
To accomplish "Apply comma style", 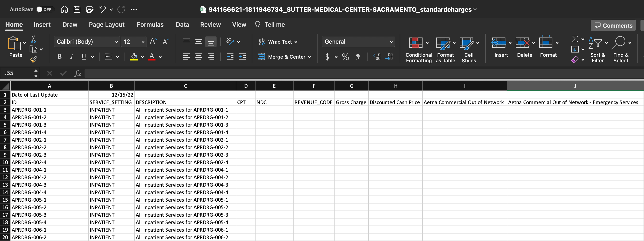I will coord(358,57).
